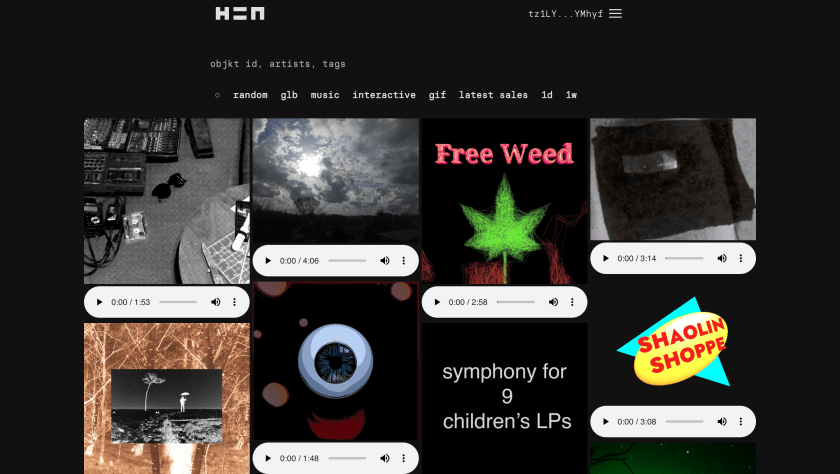Viewport: 840px width, 474px height.
Task: Open more options on 2:58 player
Action: pyautogui.click(x=572, y=302)
